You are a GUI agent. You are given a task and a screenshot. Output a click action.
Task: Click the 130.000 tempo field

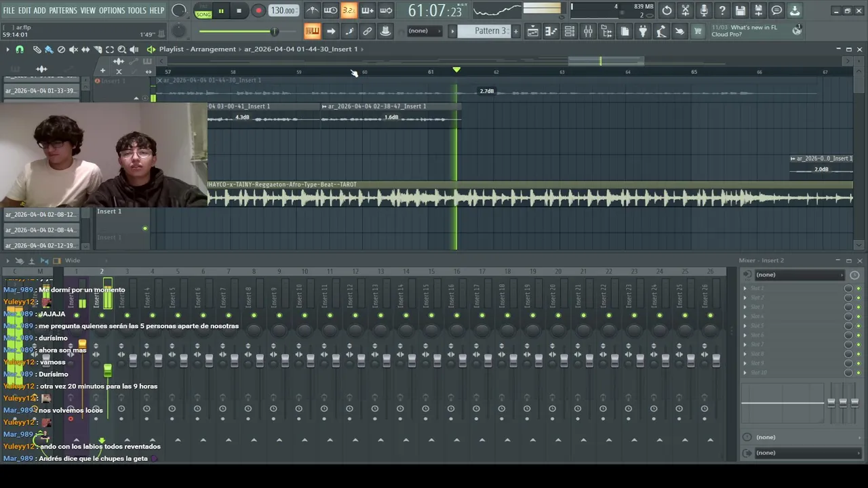(282, 11)
